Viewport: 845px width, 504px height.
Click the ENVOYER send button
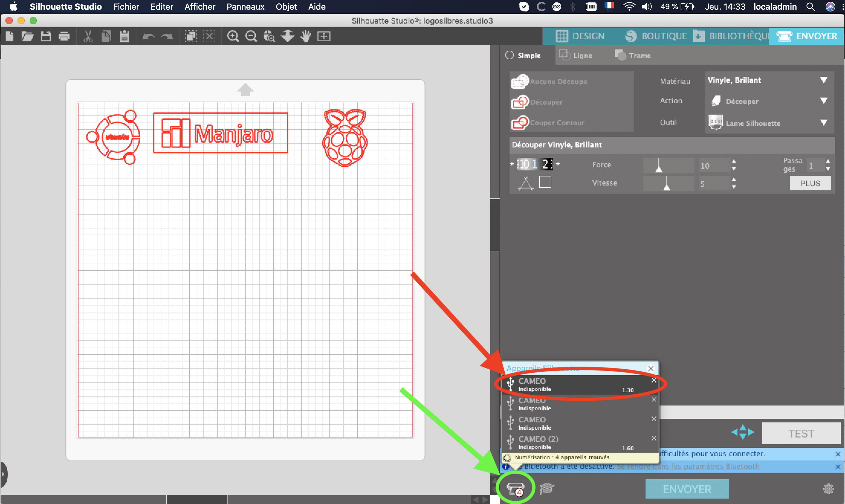pyautogui.click(x=687, y=489)
